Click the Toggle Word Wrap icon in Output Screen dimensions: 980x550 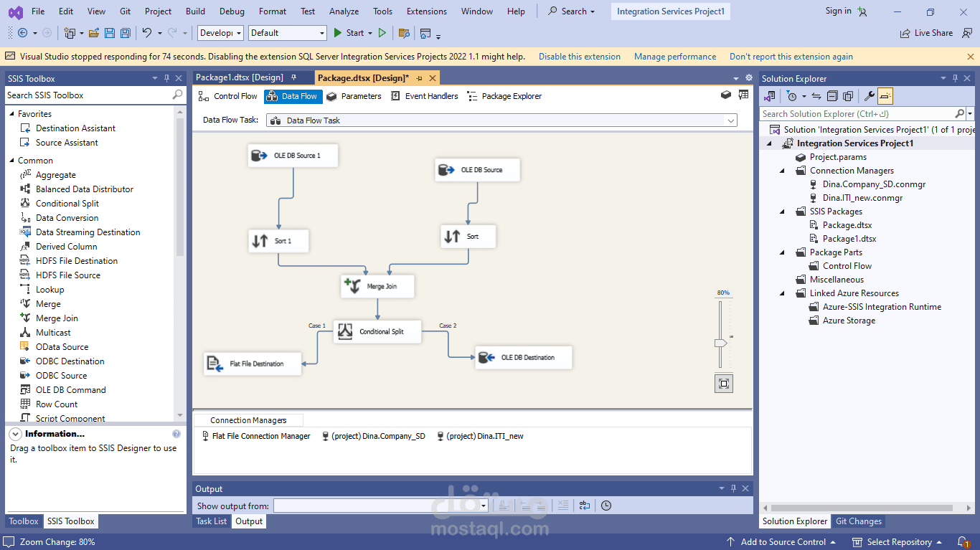coord(585,506)
